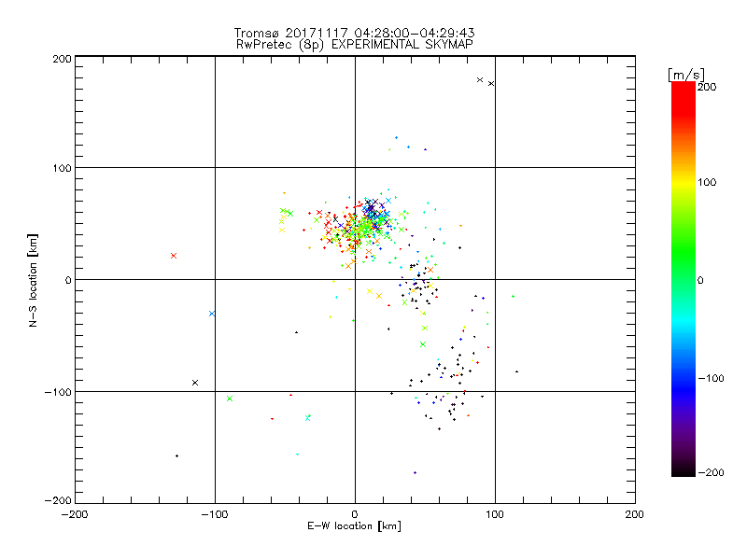Click the colorbar tick label "100"
This screenshot has width=747, height=560.
coord(707,182)
